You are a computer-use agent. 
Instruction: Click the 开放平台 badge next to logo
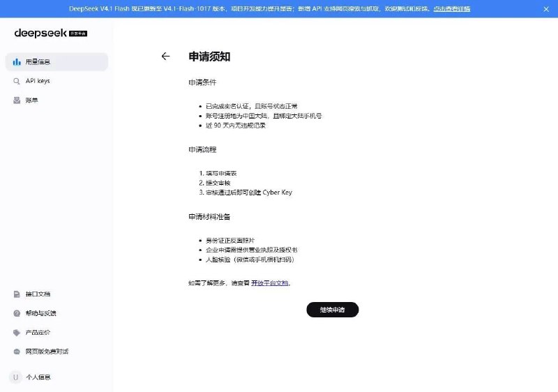tap(78, 33)
